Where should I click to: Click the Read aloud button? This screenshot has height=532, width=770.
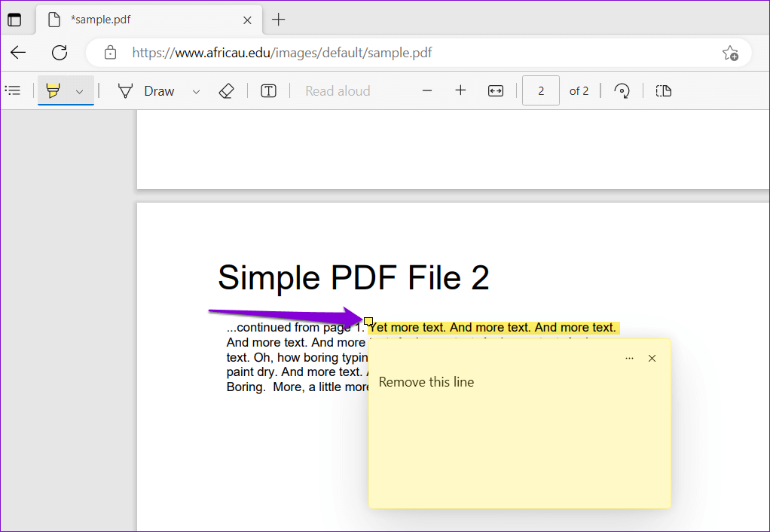(x=338, y=91)
